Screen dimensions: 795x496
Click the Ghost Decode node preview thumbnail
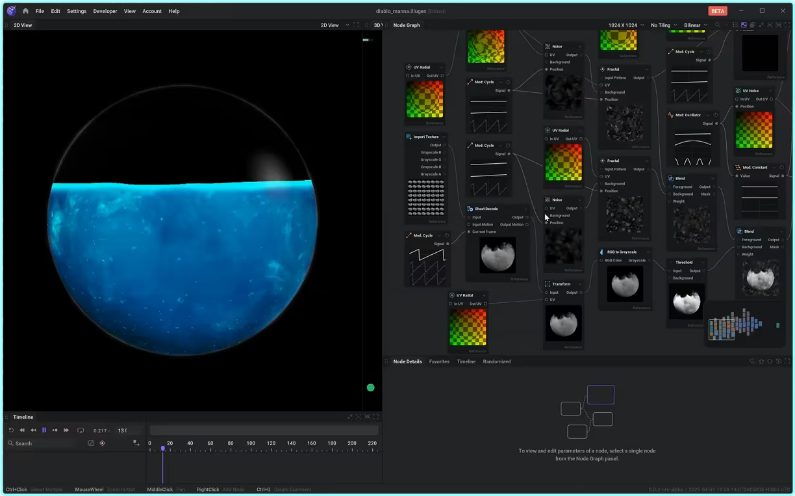[x=497, y=255]
